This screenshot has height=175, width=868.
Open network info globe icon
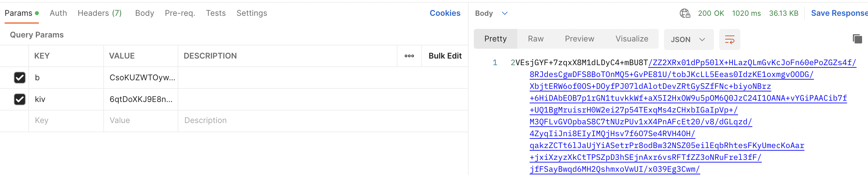click(685, 13)
